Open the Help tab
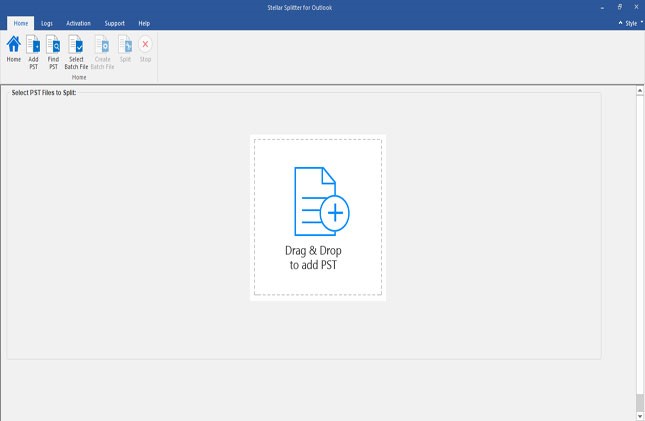The width and height of the screenshot is (645, 421). [144, 23]
